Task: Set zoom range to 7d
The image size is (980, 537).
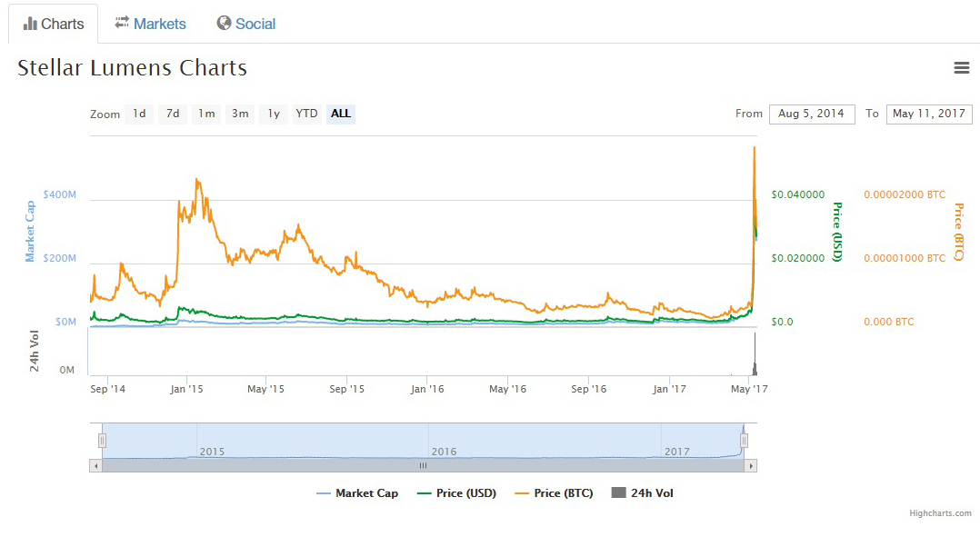Action: (173, 114)
